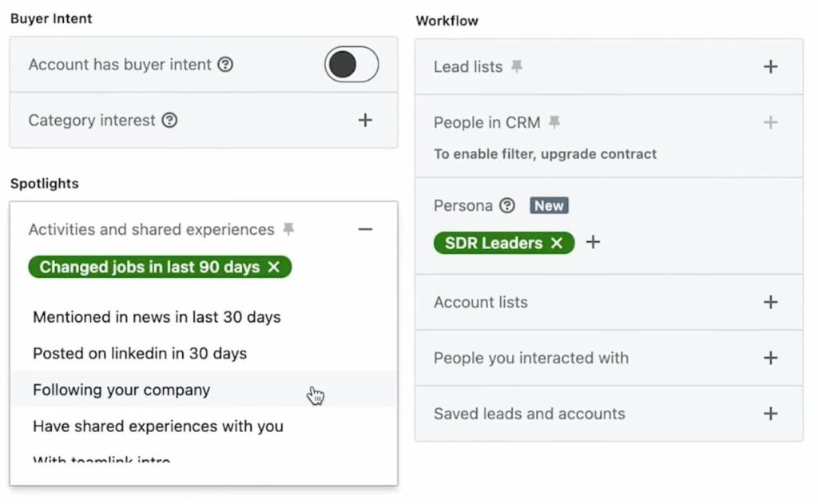Select Mentioned in news in last 30 days
Screen dimensions: 818x504
pos(156,317)
